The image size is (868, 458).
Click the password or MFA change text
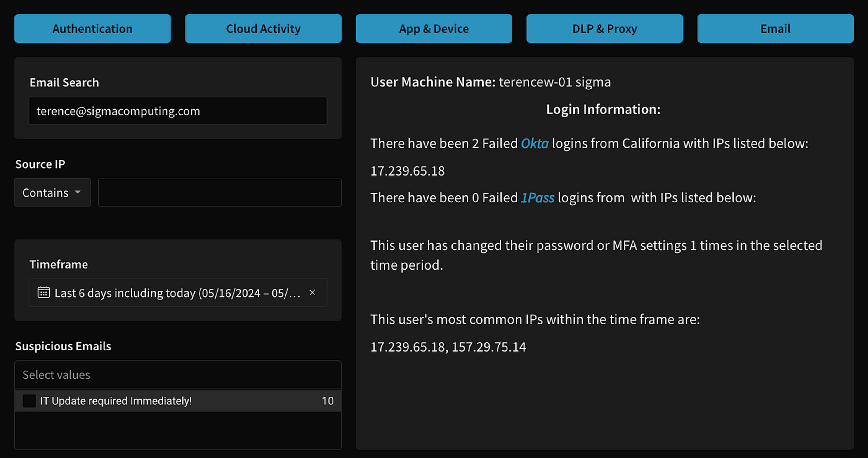pos(597,255)
